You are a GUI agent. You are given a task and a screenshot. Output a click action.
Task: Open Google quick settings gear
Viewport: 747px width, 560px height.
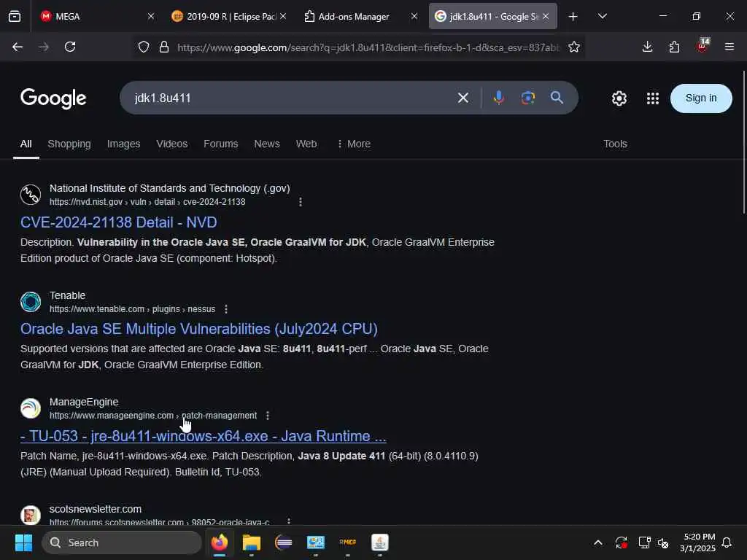[x=619, y=98]
